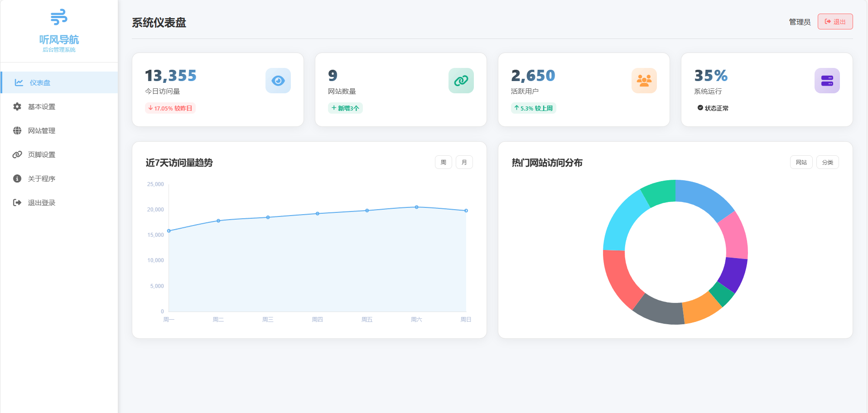
Task: Click the 听风导航 wind logo icon
Action: point(59,17)
